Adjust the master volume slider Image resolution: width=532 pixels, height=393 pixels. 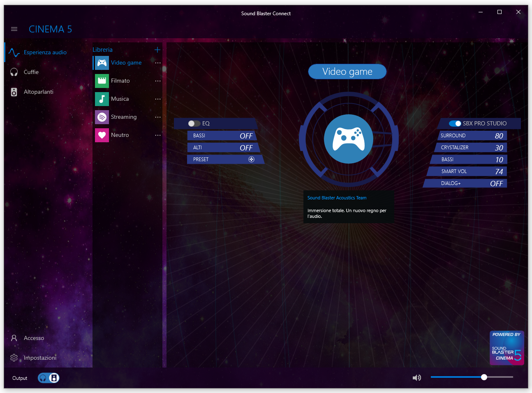coord(472,377)
